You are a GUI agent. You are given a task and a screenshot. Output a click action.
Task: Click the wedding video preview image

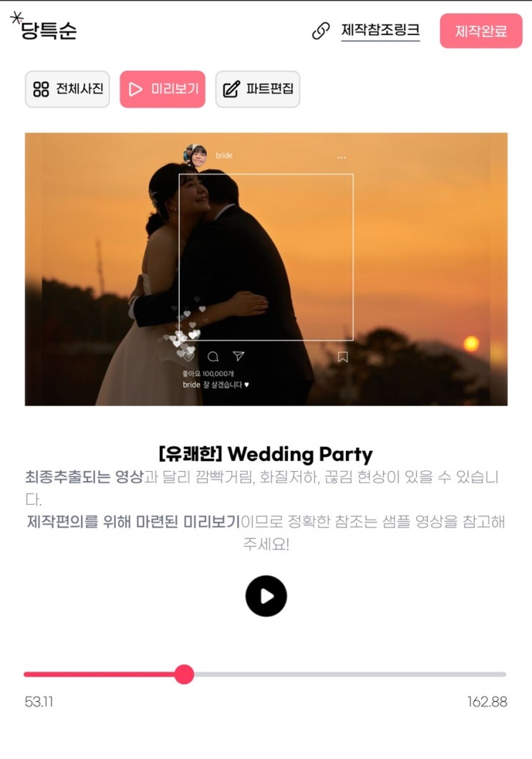point(266,269)
